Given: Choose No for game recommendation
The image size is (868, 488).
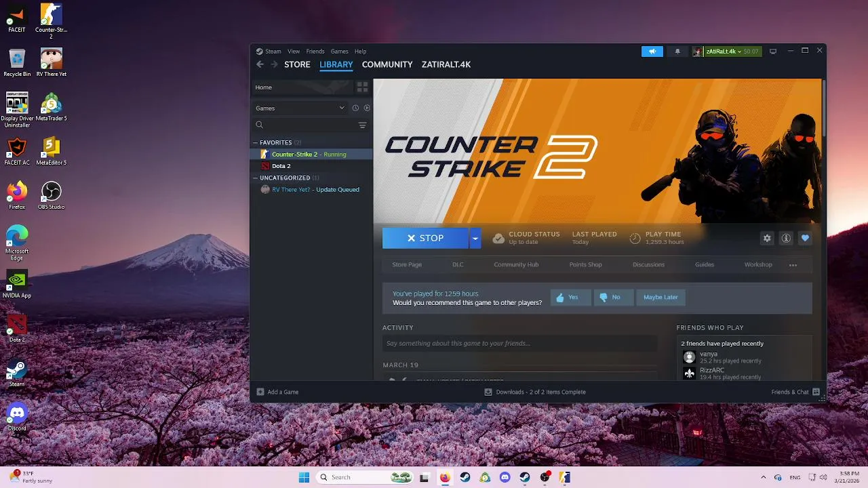Looking at the screenshot, I should click(613, 297).
